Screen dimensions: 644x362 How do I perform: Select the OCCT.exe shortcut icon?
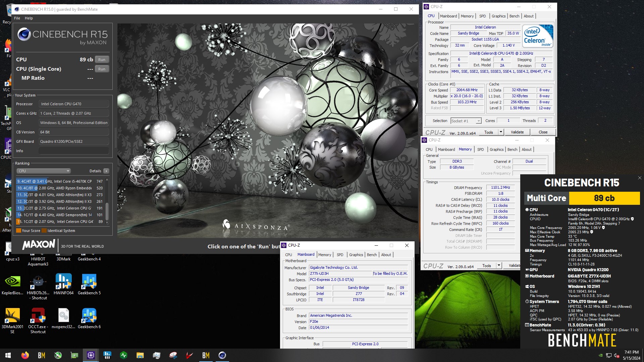coord(38,321)
